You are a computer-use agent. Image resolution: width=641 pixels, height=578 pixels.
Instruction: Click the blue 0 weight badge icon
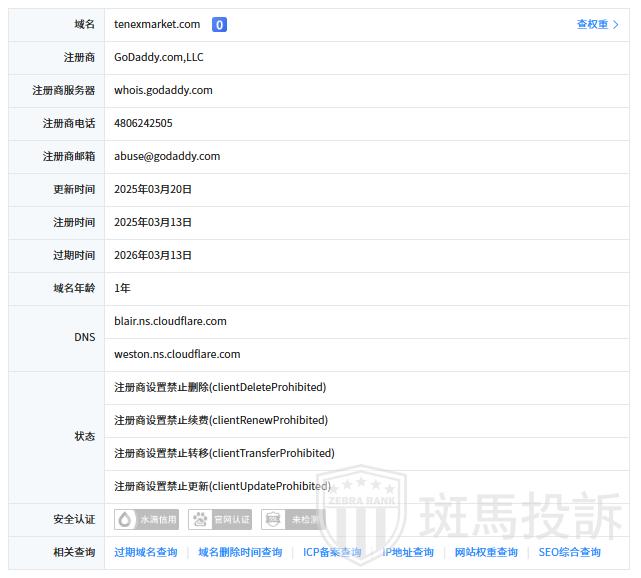click(x=219, y=25)
